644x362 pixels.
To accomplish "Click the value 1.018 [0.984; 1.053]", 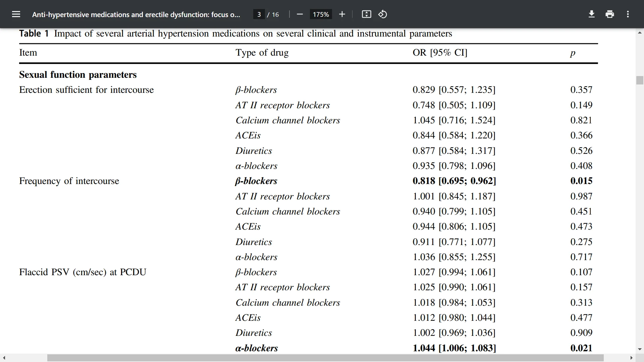I will [x=454, y=302].
